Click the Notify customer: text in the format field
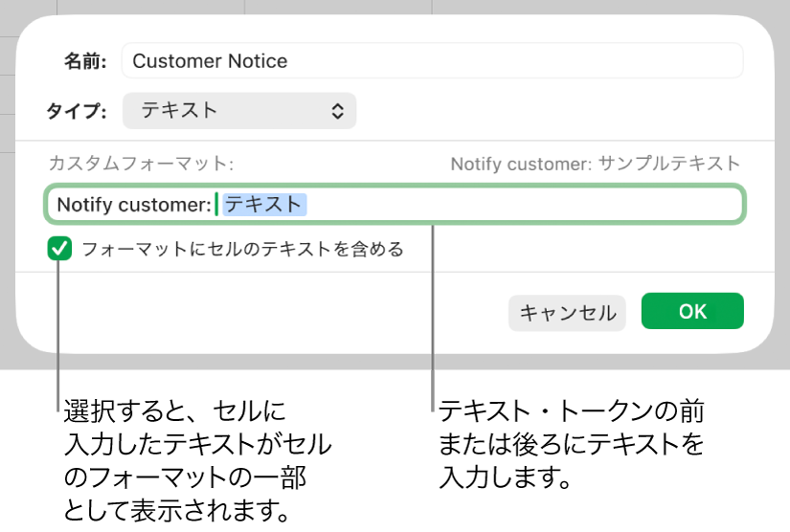This screenshot has height=532, width=790. 133,205
